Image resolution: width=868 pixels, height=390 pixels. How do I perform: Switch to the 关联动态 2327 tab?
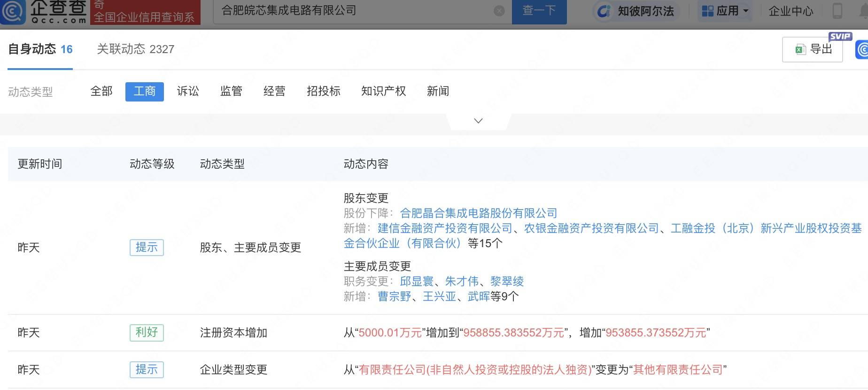click(135, 49)
